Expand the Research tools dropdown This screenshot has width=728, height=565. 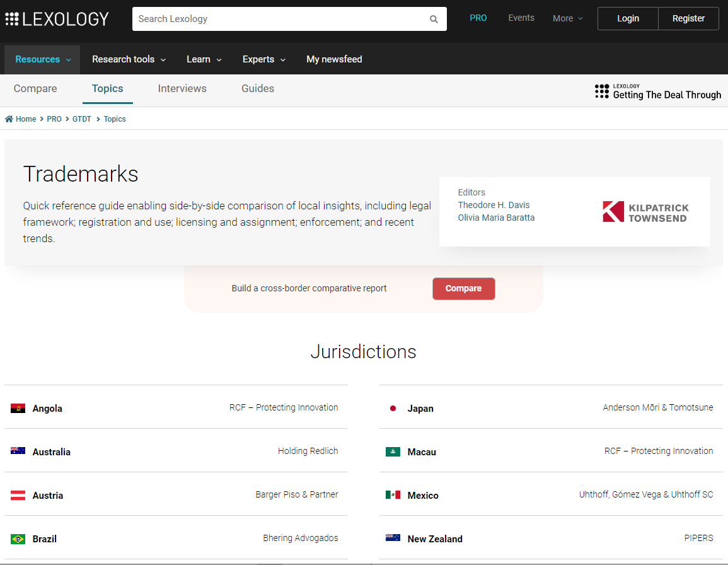coord(129,59)
